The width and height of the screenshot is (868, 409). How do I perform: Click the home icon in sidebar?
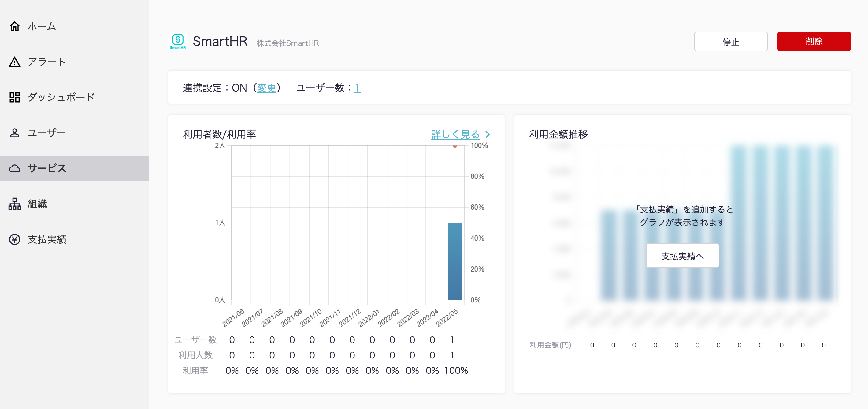(14, 26)
